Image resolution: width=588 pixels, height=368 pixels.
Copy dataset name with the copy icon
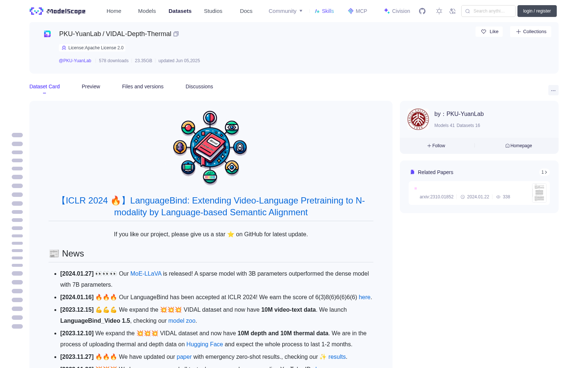tap(176, 34)
